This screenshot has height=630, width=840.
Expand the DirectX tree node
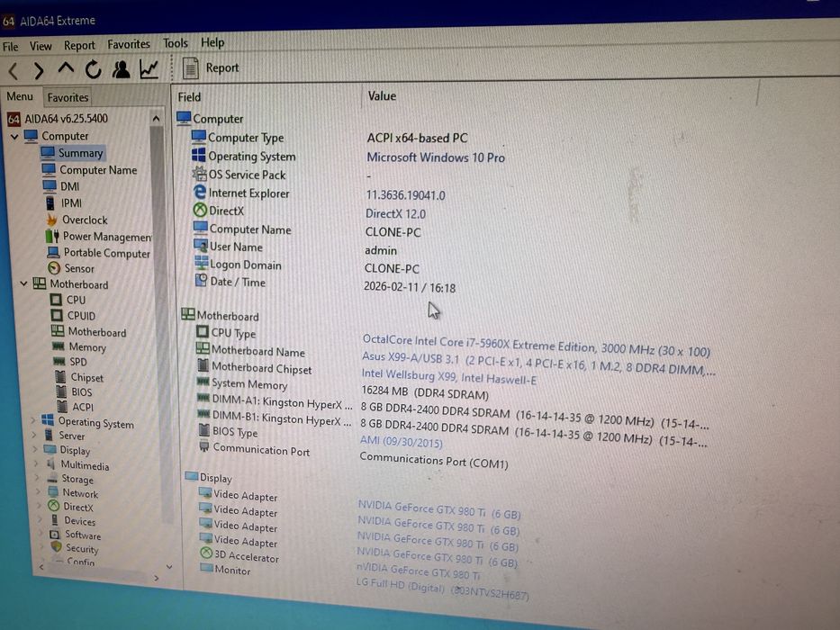tap(40, 505)
